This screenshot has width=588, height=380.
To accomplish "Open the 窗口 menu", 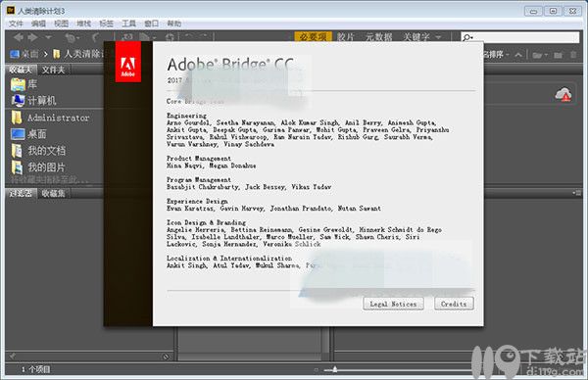I will (x=151, y=24).
